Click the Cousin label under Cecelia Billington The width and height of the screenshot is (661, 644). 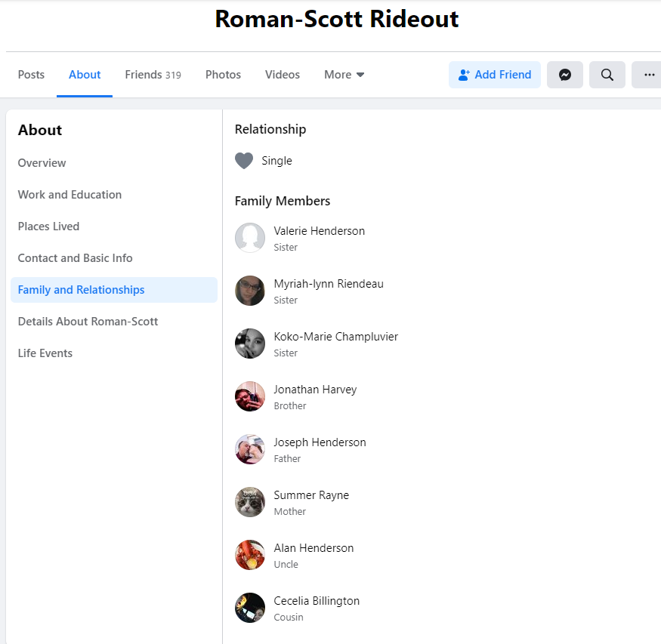[289, 617]
